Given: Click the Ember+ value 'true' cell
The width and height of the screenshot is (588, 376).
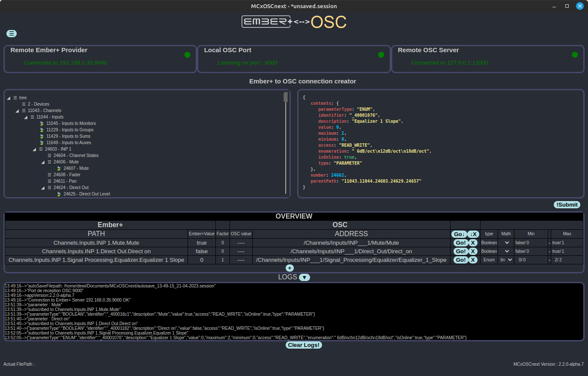Looking at the screenshot, I should pos(202,243).
